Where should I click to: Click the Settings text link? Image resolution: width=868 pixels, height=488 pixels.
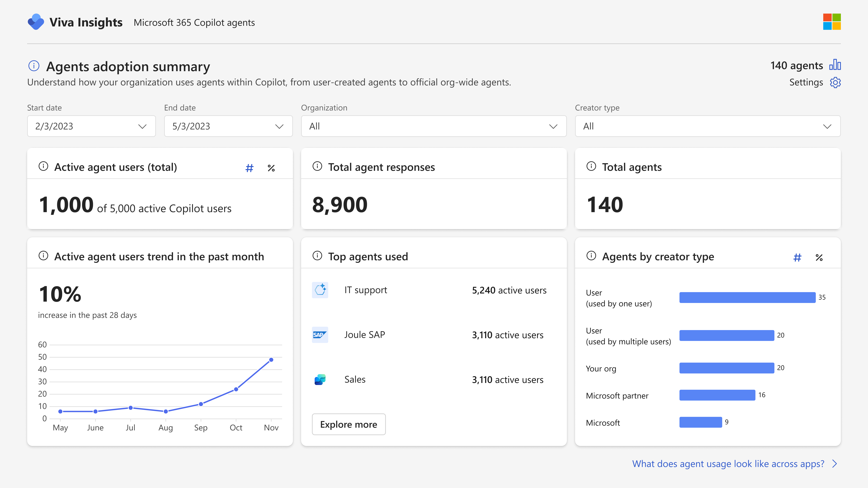(806, 83)
